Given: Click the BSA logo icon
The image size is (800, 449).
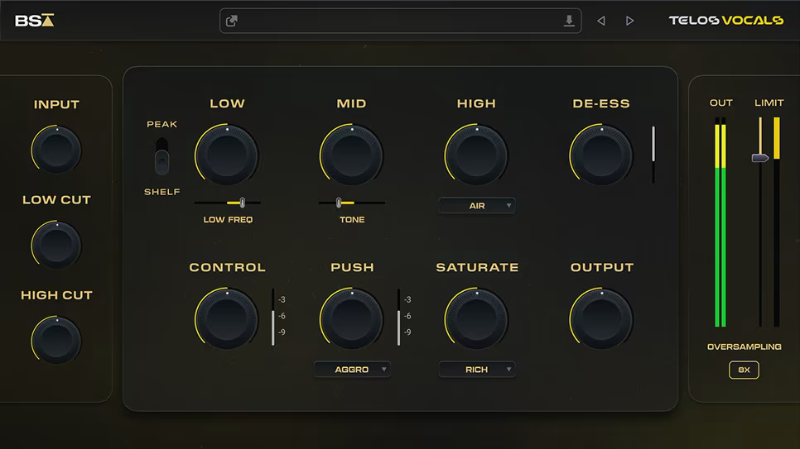Looking at the screenshot, I should [35, 20].
